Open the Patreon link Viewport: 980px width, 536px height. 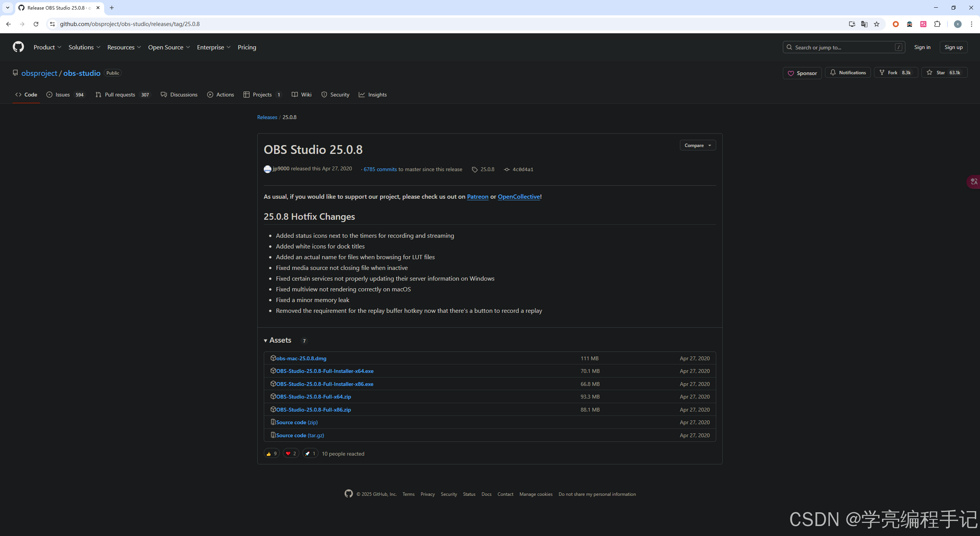coord(477,196)
